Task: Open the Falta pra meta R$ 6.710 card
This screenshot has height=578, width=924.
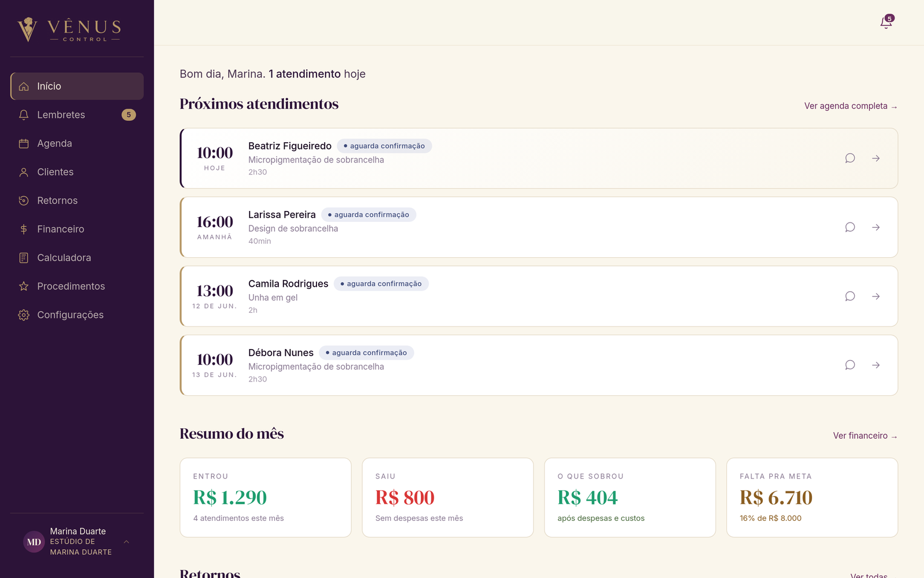Action: (x=812, y=498)
